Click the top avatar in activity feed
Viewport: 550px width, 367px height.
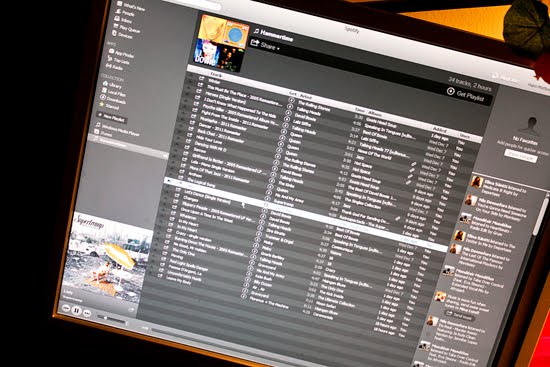pyautogui.click(x=477, y=182)
